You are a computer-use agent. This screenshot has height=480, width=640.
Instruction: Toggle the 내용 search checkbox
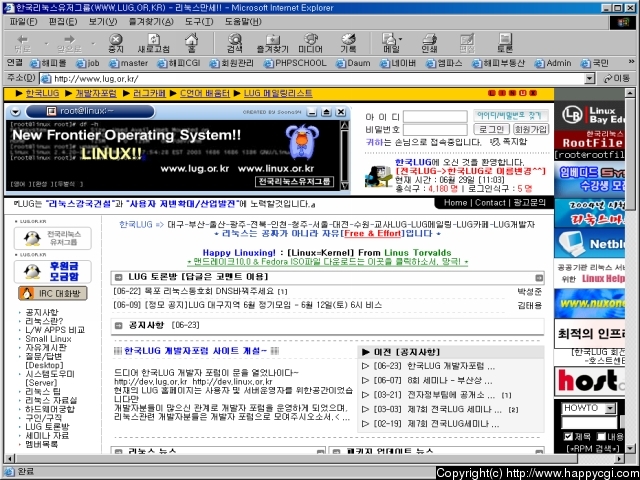tap(601, 436)
